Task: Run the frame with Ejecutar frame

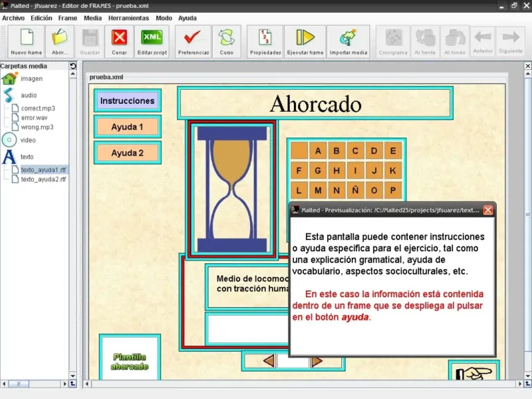Action: pos(305,42)
